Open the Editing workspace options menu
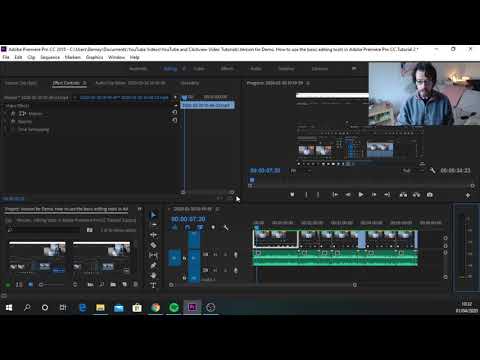Screen dimensions: 480x360 click(184, 69)
